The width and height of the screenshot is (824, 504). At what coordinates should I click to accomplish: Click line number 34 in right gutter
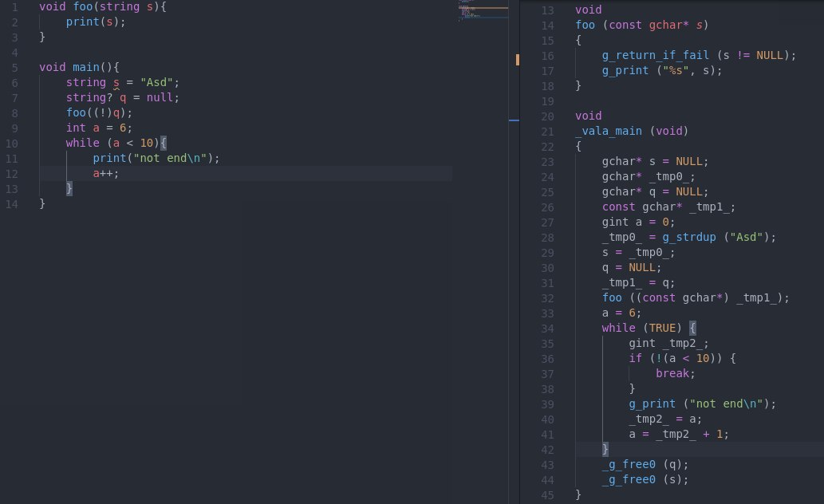coord(547,329)
